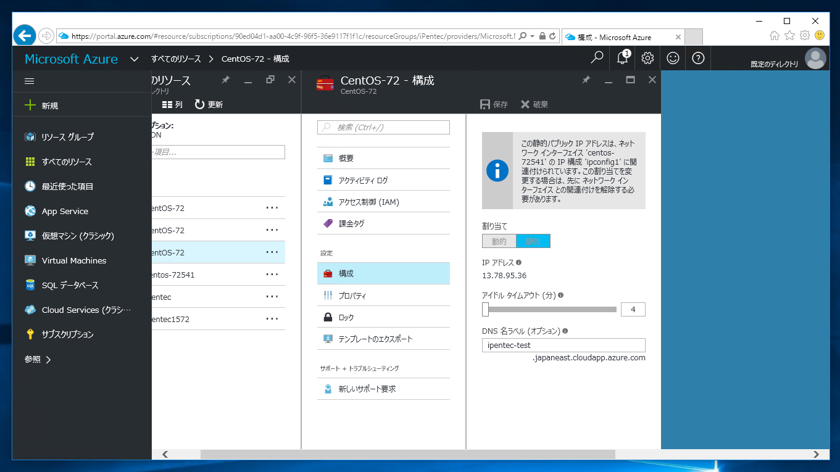This screenshot has width=840, height=472.
Task: Select the entec1572 resource row
Action: pos(218,319)
